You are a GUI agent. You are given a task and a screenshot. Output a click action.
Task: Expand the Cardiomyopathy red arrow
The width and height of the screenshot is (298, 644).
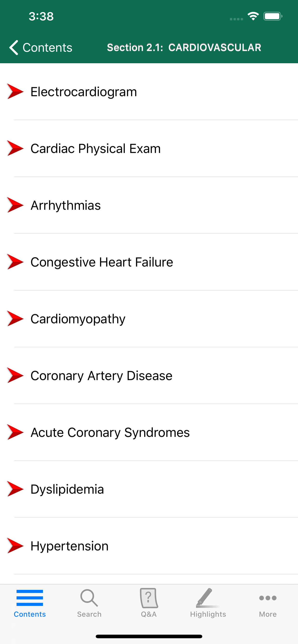(15, 318)
